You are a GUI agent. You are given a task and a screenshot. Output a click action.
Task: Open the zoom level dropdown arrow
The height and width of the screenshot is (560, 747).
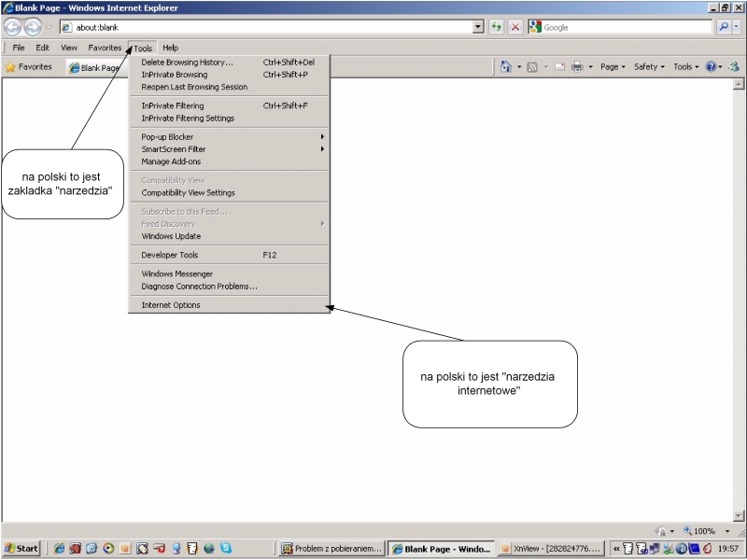[x=727, y=531]
